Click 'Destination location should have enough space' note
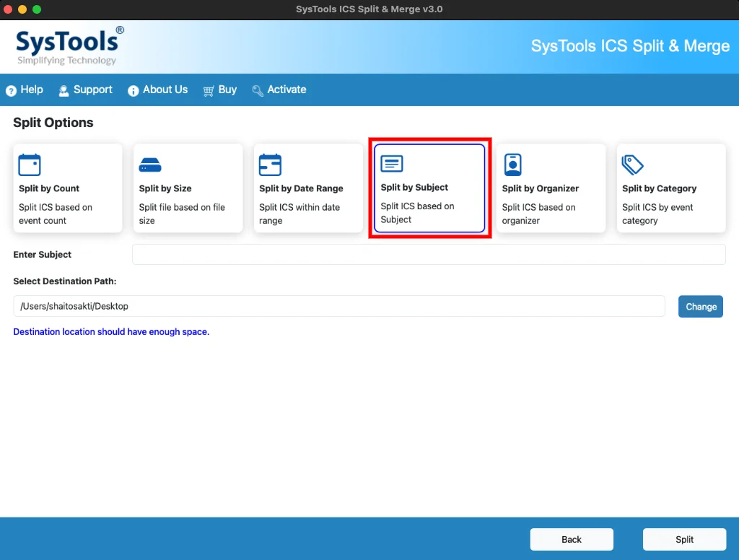Screen dimensions: 739x560 [111, 332]
